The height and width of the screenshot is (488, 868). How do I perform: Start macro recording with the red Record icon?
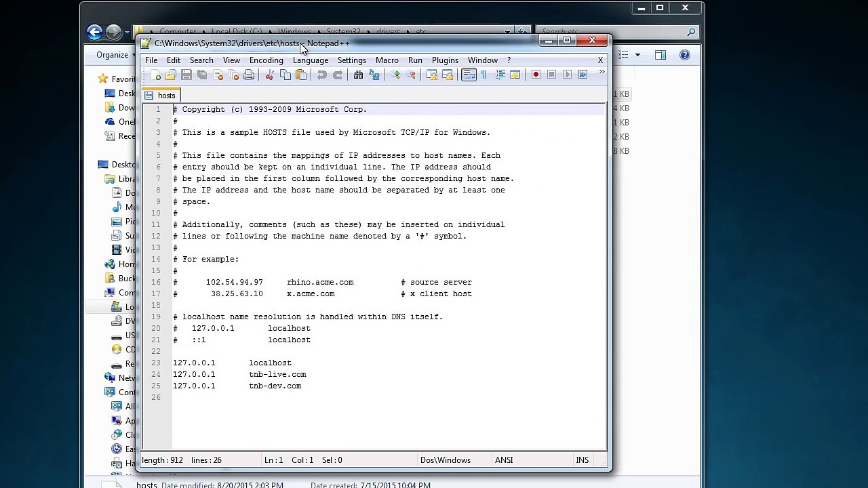(536, 75)
